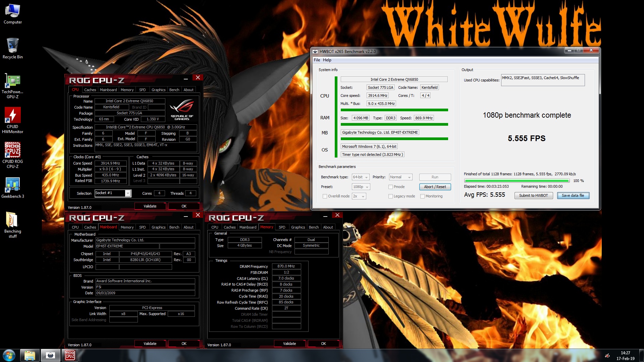The height and width of the screenshot is (362, 644).
Task: Minimize the Memory CPU-Z window
Action: pyautogui.click(x=325, y=216)
